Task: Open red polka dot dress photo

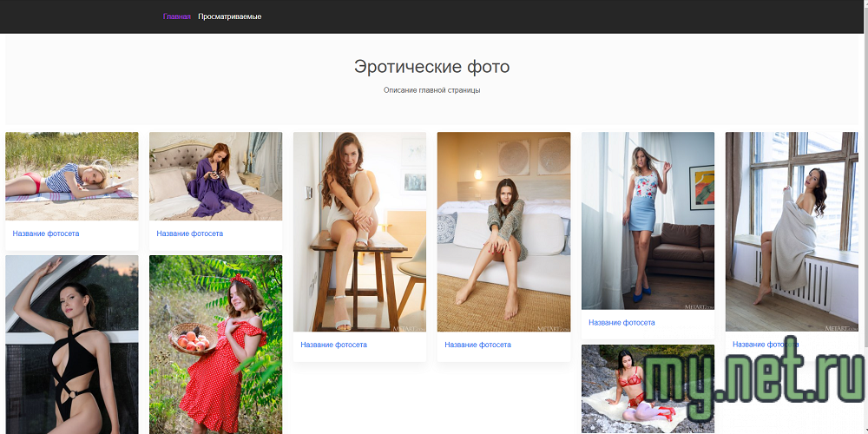Action: point(215,345)
